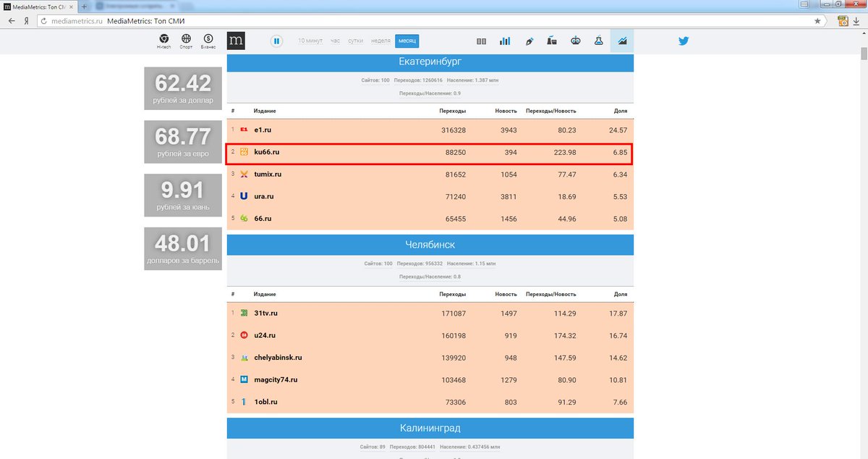The height and width of the screenshot is (459, 868).
Task: Go back with browser back arrow
Action: [x=12, y=21]
